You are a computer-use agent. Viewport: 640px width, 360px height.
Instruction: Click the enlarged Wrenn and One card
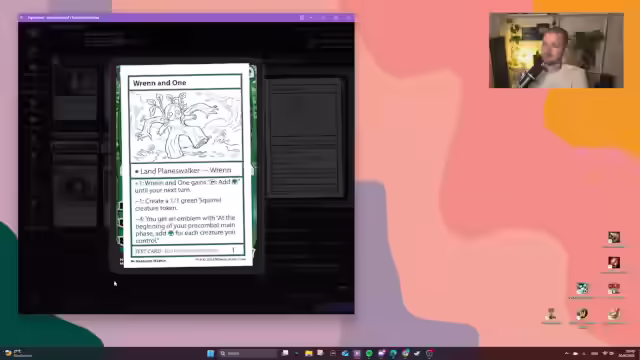pos(187,166)
